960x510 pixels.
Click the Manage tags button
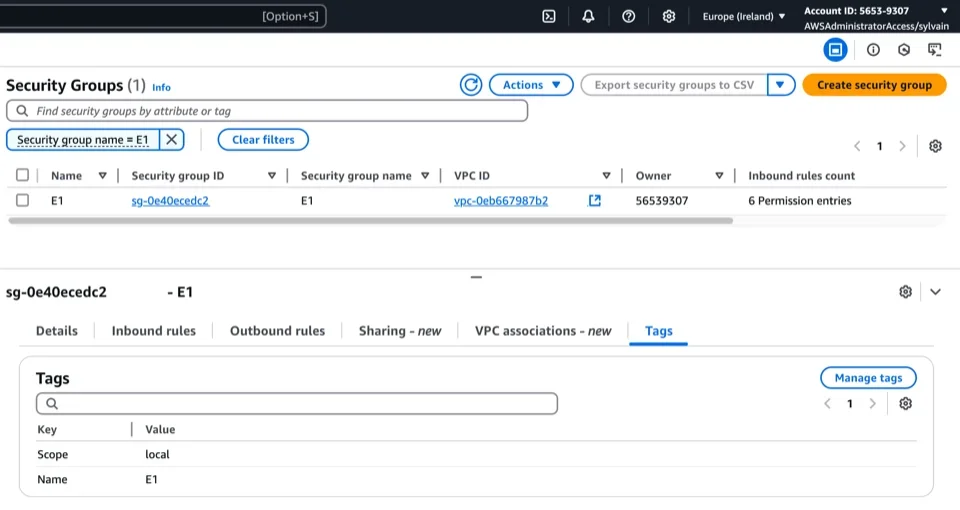pyautogui.click(x=868, y=378)
